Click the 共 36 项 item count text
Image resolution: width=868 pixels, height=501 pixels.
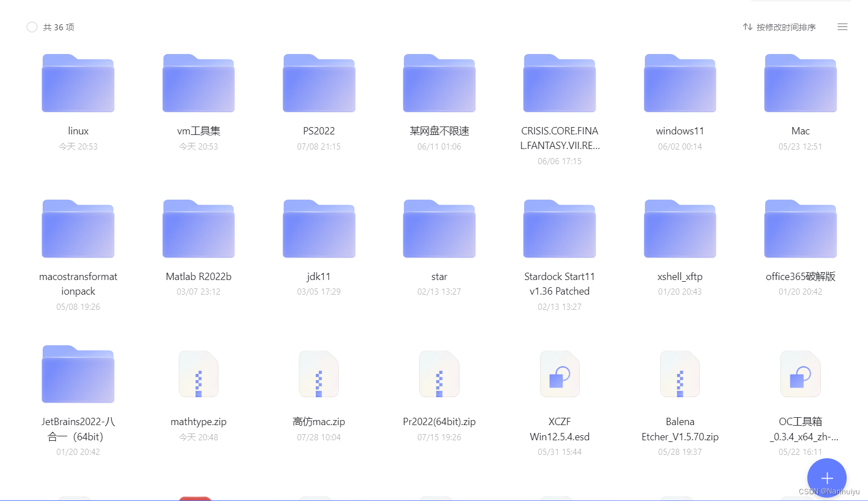pos(59,27)
